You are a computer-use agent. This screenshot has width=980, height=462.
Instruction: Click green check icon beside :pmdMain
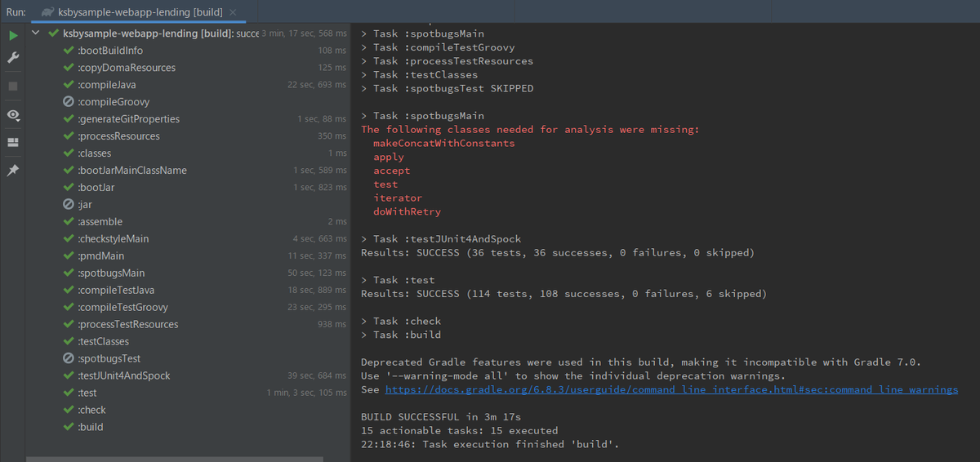(69, 256)
